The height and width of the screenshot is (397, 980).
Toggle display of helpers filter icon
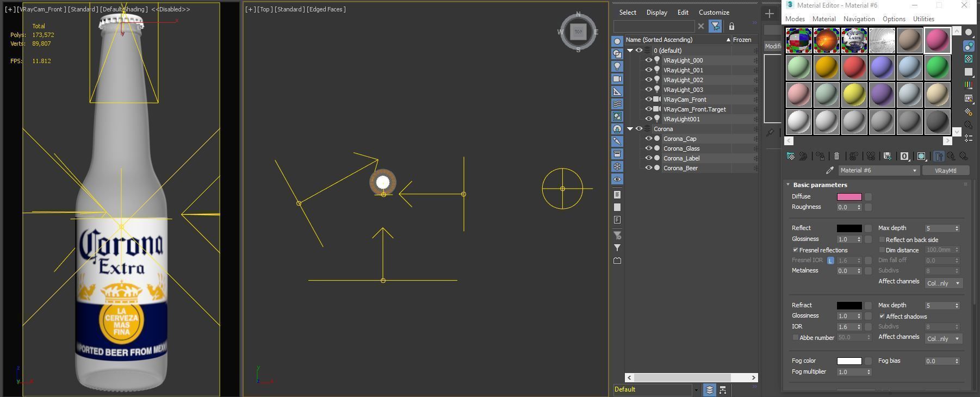[617, 91]
